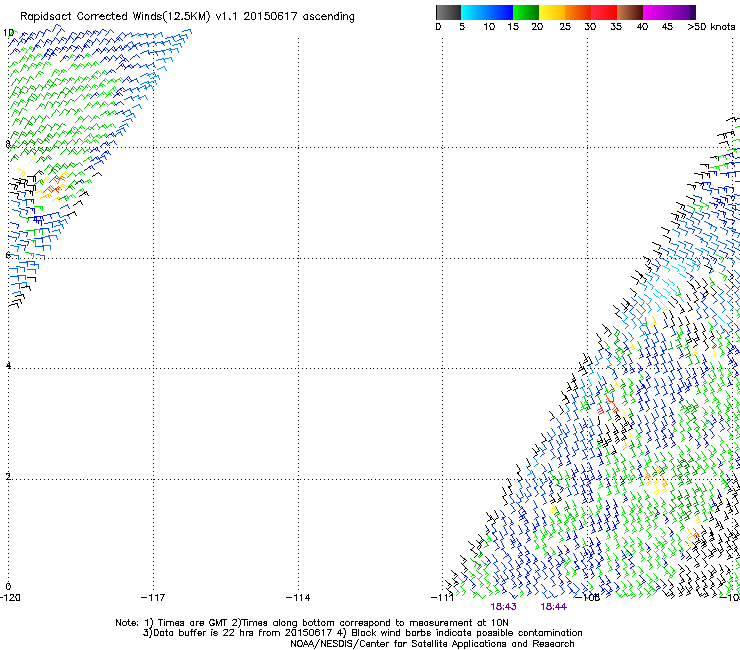Click the 18:44 swath time label
The image size is (740, 650).
click(x=554, y=607)
